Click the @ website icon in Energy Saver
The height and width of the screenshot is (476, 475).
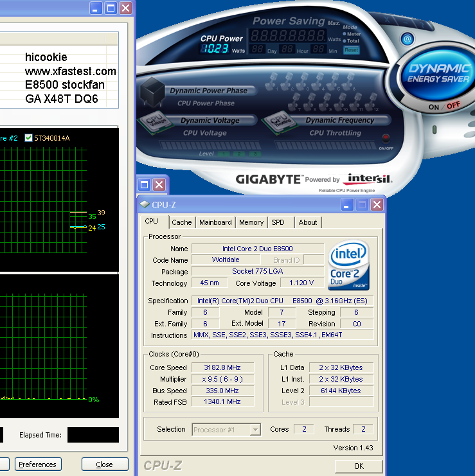point(407,39)
